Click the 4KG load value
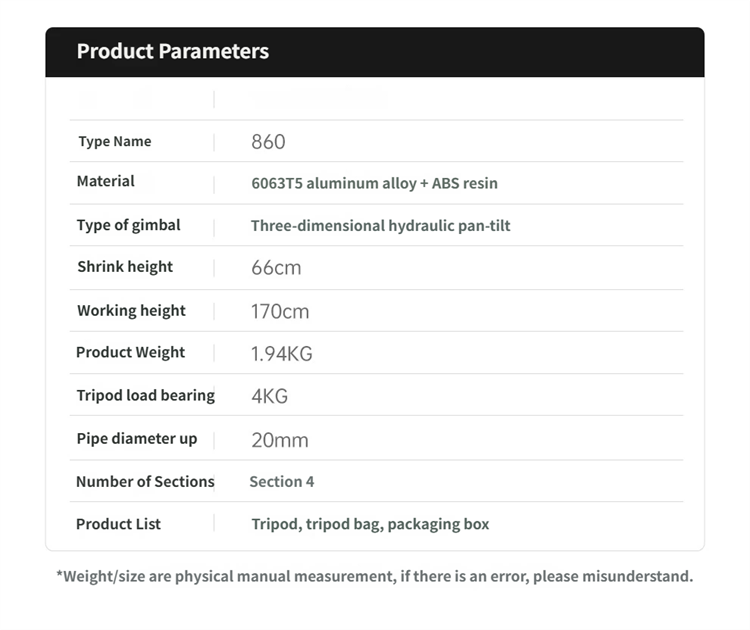 click(x=270, y=397)
